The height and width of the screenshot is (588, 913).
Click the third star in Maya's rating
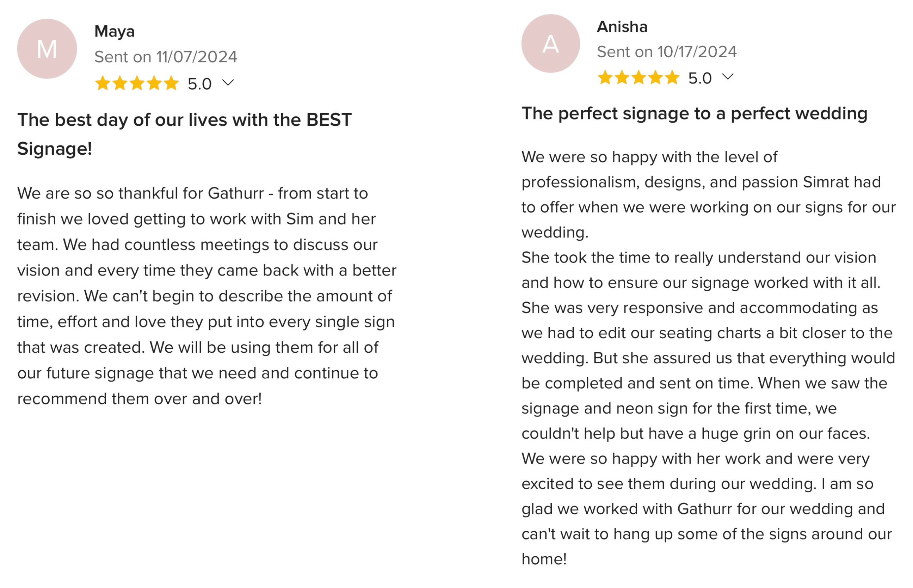click(x=137, y=83)
